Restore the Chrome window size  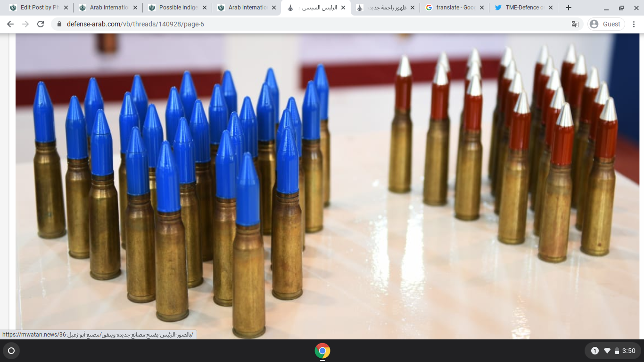[621, 8]
